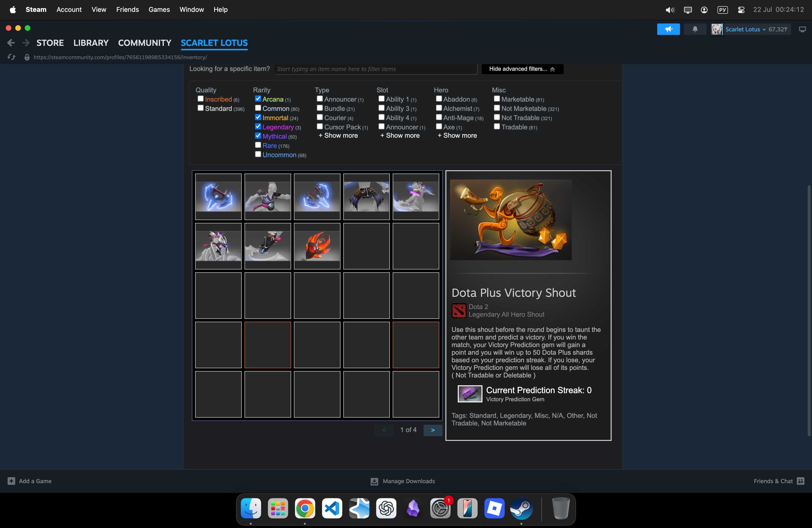Reload the page with the refresh icon
The width and height of the screenshot is (812, 528).
[11, 57]
